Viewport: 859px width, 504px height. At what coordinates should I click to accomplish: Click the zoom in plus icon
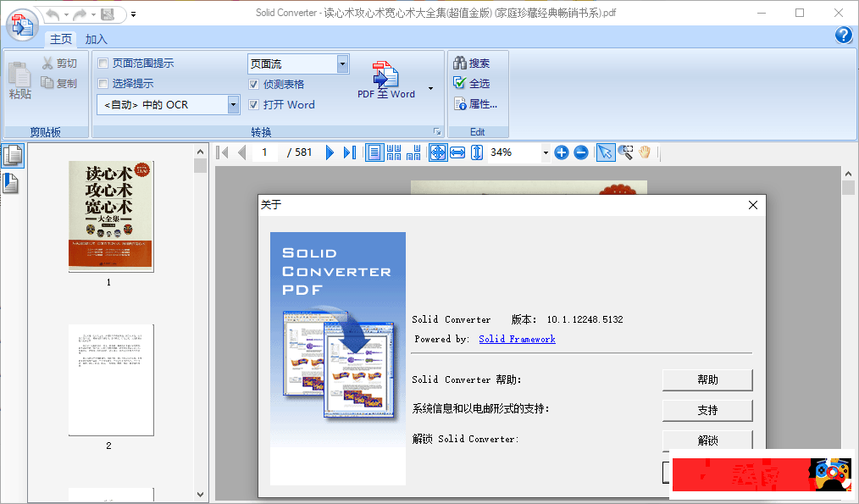pos(562,152)
